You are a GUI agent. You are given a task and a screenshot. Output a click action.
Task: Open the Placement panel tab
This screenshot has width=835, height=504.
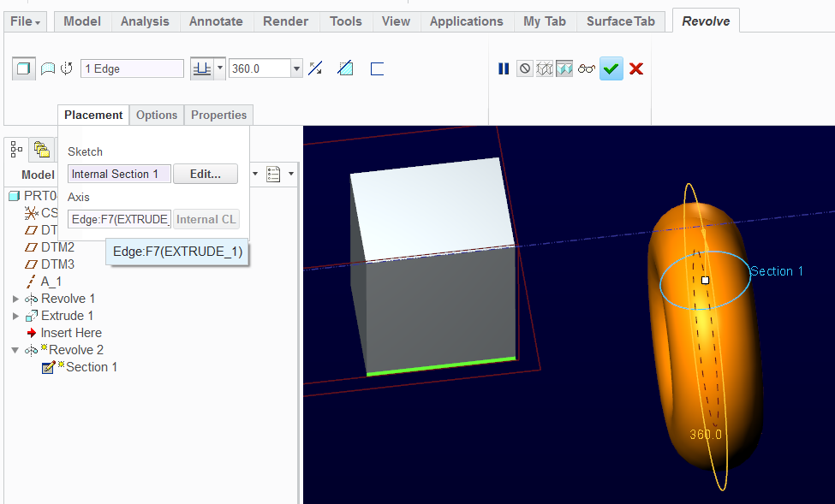coord(93,115)
